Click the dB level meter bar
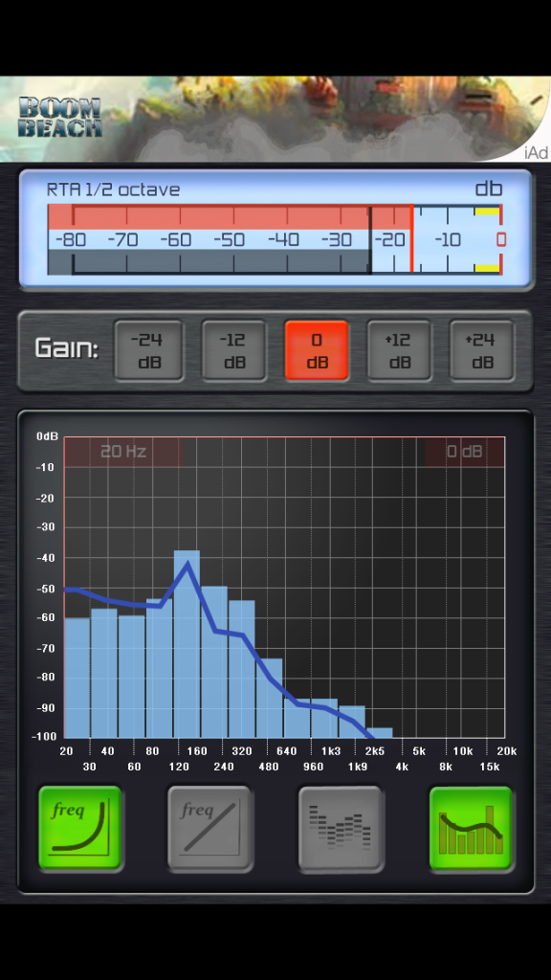551x980 pixels. pyautogui.click(x=275, y=239)
